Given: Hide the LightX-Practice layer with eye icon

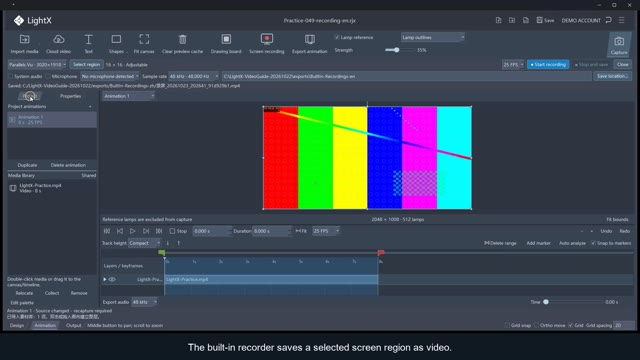Looking at the screenshot, I should tap(112, 280).
